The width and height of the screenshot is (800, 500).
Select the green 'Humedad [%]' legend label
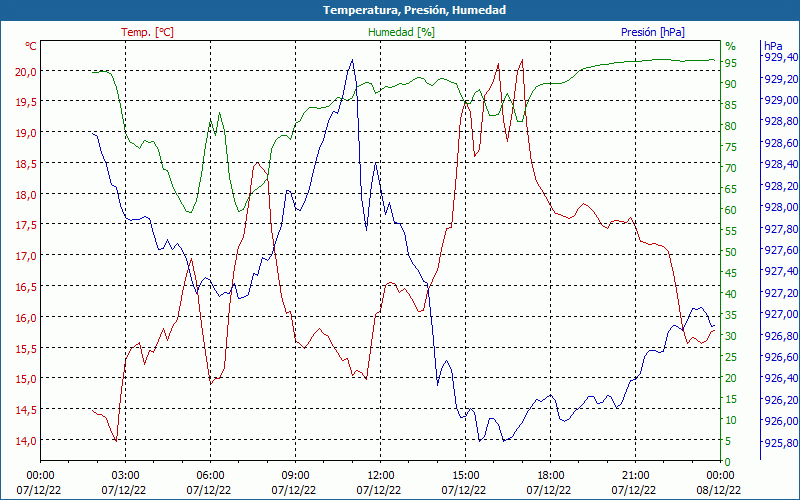402,32
